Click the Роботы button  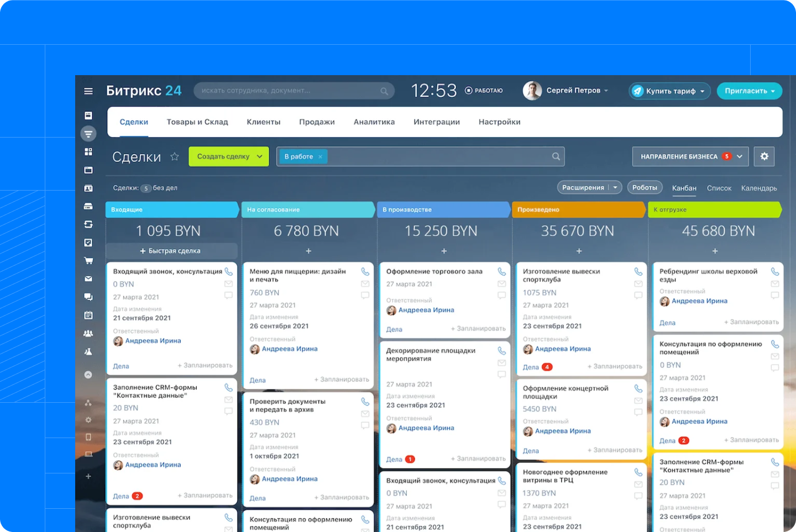(645, 188)
